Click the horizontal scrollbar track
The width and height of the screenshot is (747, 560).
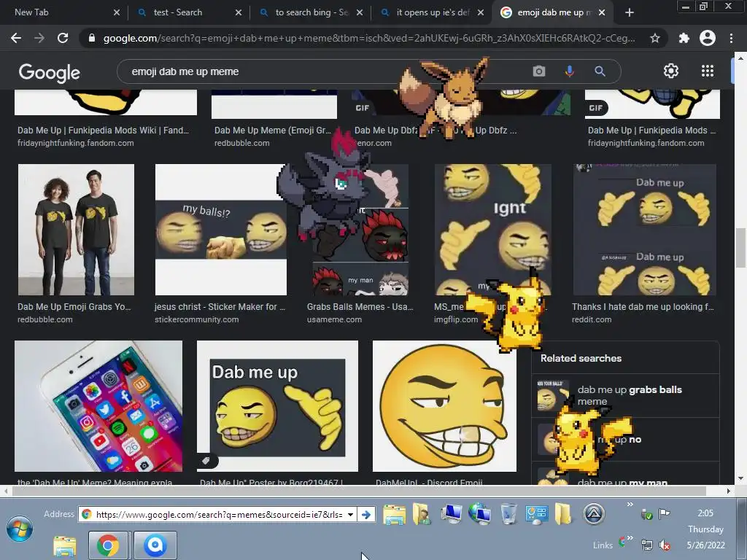(x=367, y=491)
